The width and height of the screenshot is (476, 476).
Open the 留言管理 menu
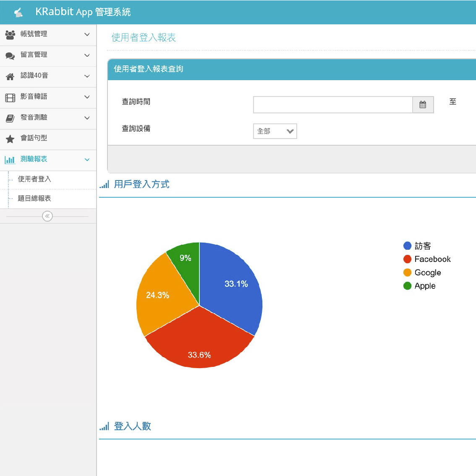[48, 56]
